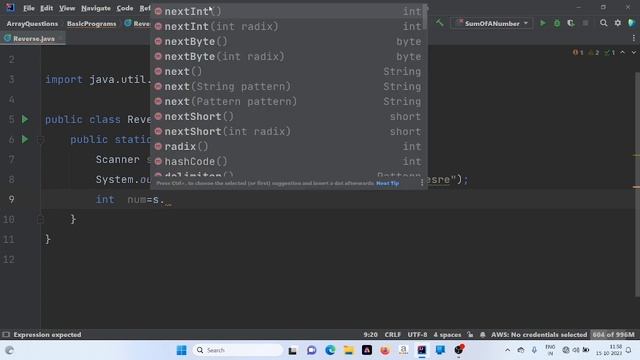The image size is (640, 360).
Task: Open Microsoft Edge from taskbar
Action: [x=330, y=350]
